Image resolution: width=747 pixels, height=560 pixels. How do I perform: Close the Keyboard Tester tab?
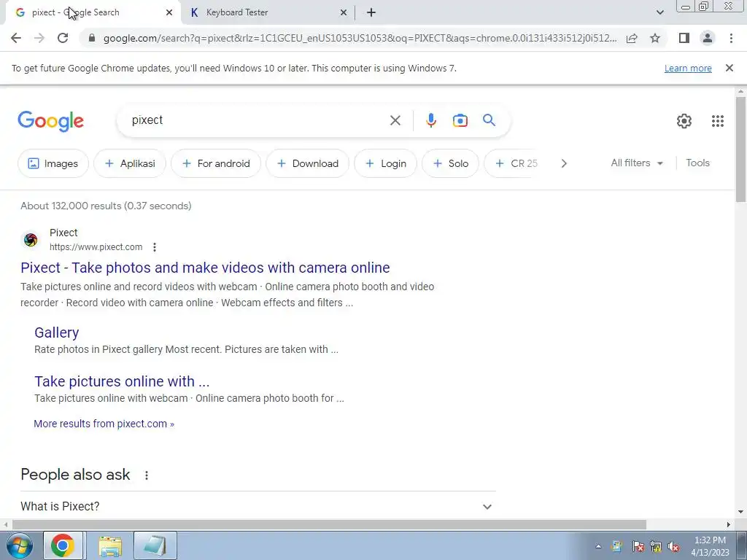point(344,12)
